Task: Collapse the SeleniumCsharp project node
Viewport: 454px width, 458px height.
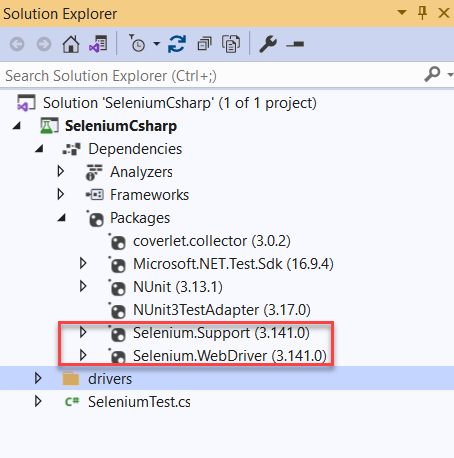Action: coord(17,126)
